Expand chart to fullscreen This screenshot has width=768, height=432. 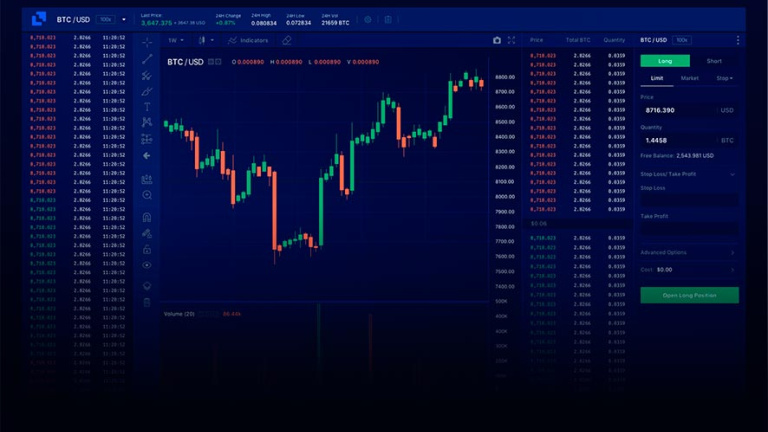pyautogui.click(x=511, y=40)
